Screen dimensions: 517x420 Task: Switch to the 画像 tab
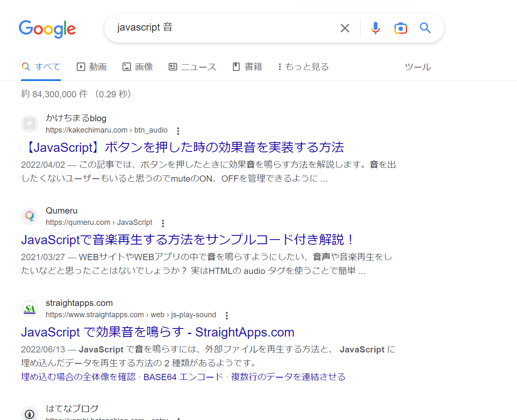click(x=138, y=67)
